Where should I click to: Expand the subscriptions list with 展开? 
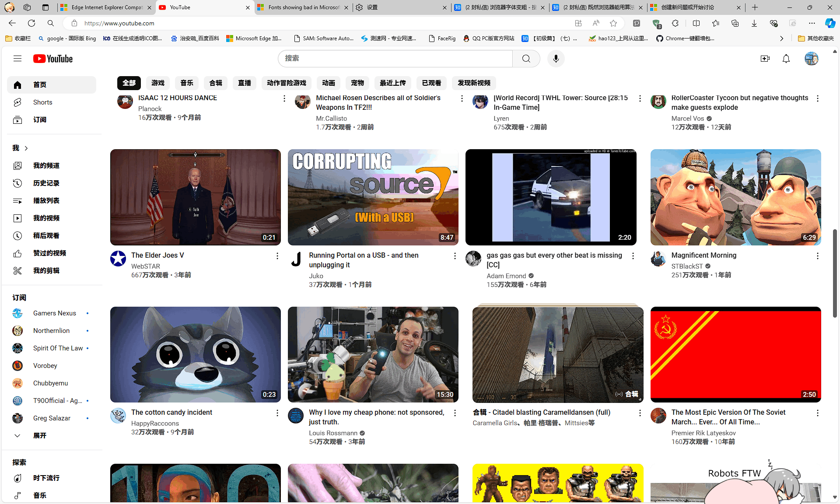39,436
